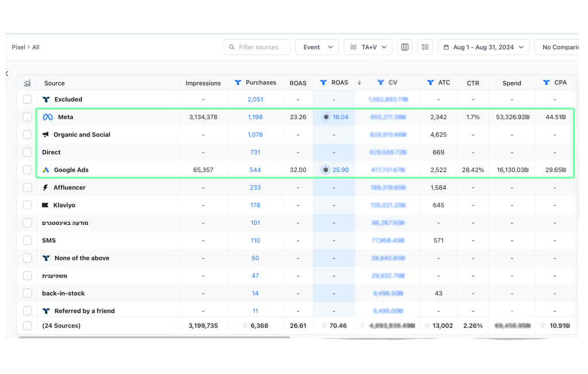The width and height of the screenshot is (588, 374).
Task: Open the column layout picker icon
Action: click(405, 47)
